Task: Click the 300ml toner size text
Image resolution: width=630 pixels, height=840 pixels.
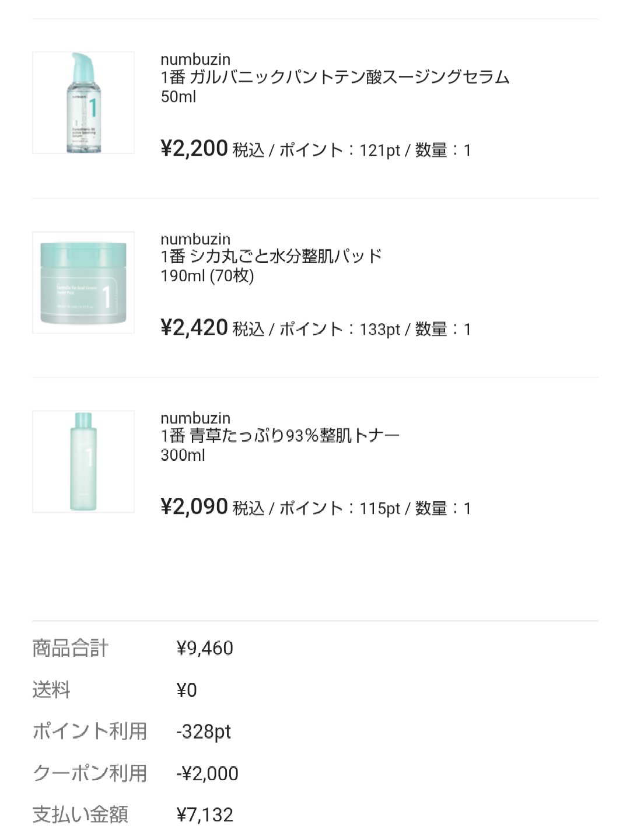Action: coord(183,455)
